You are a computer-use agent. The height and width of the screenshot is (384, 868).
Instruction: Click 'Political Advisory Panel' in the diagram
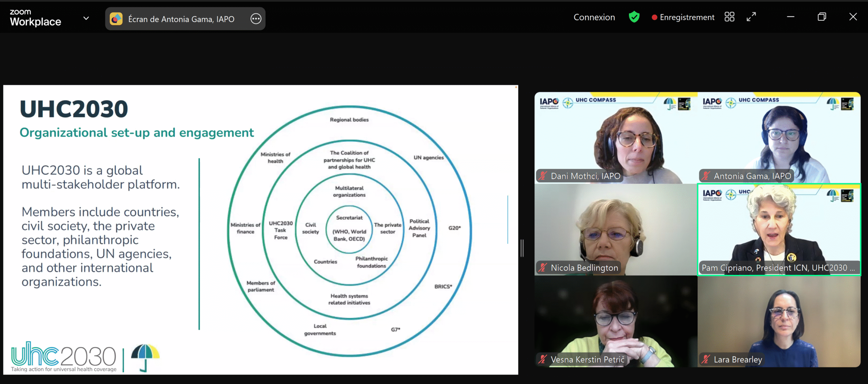(x=419, y=228)
